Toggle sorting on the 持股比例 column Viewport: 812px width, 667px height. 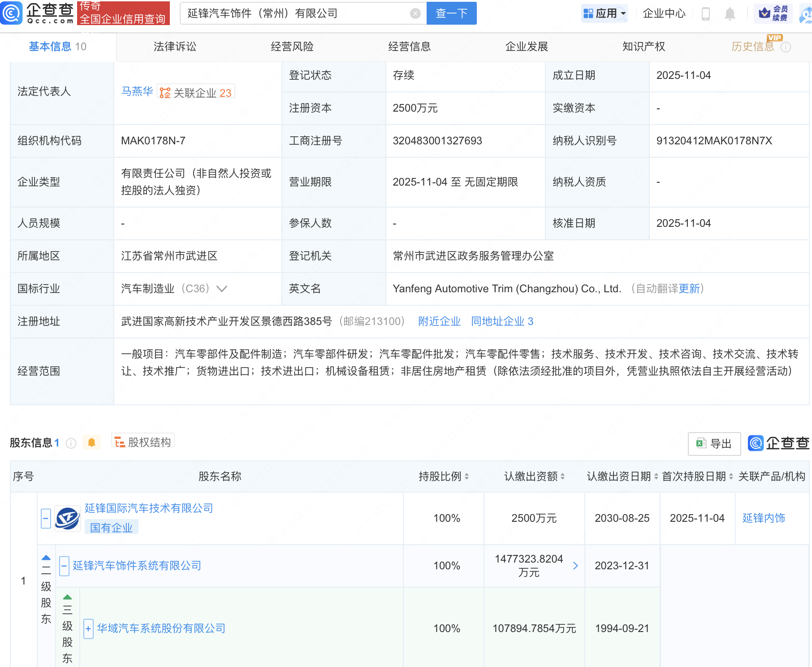pos(468,476)
